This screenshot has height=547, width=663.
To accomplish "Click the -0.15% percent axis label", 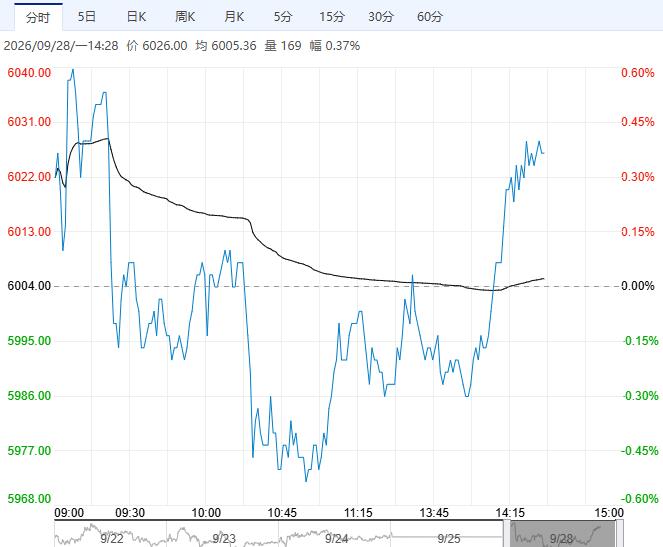I will (640, 341).
